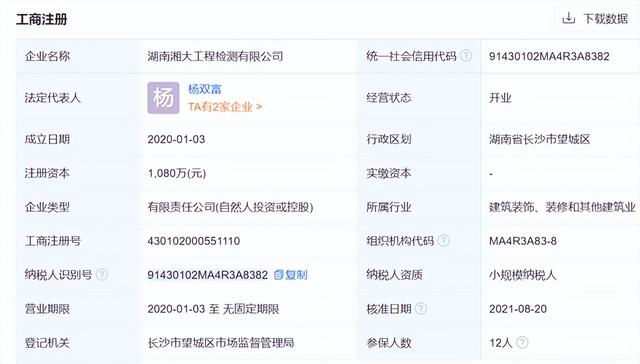Viewport: 640px width, 364px height.
Task: Click the organization code MA4R3A83-8
Action: (x=523, y=241)
